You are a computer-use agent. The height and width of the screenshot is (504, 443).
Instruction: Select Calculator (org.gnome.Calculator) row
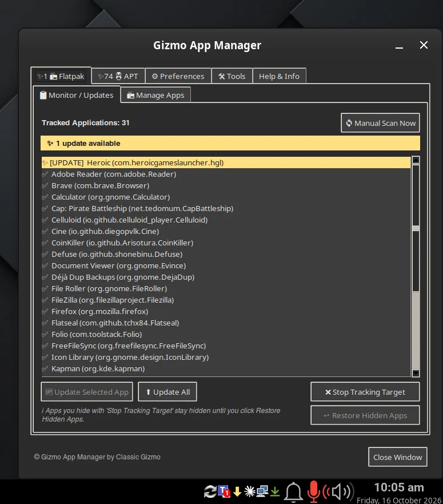(x=226, y=197)
